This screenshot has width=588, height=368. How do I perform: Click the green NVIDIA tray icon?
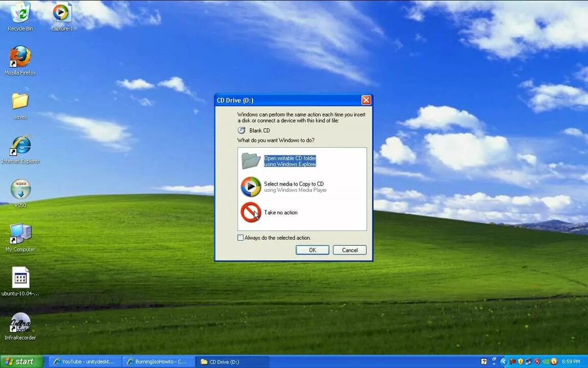546,362
